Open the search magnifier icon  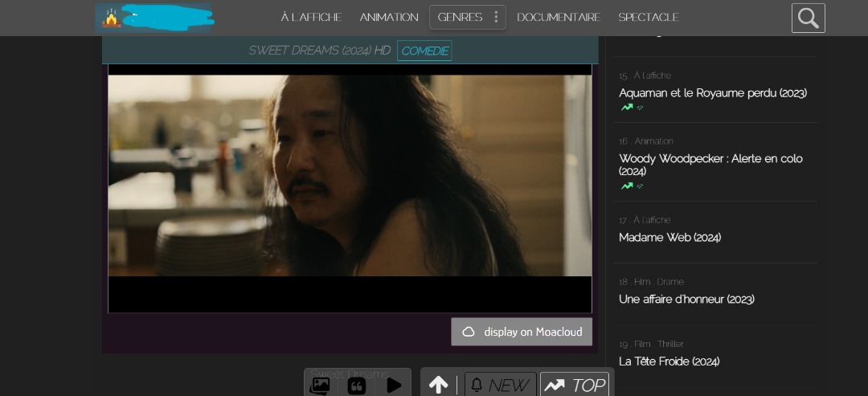tap(808, 18)
